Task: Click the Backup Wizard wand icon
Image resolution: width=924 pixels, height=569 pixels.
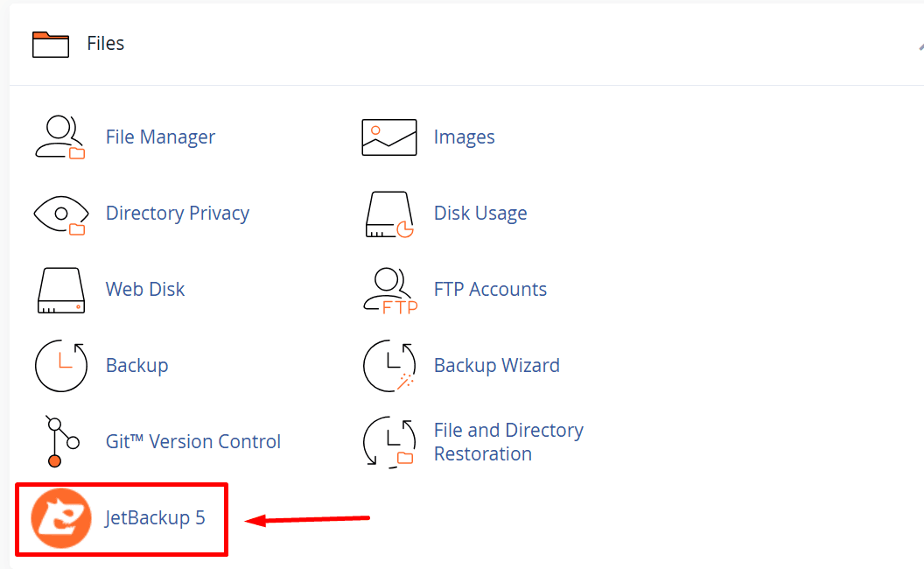Action: point(388,365)
